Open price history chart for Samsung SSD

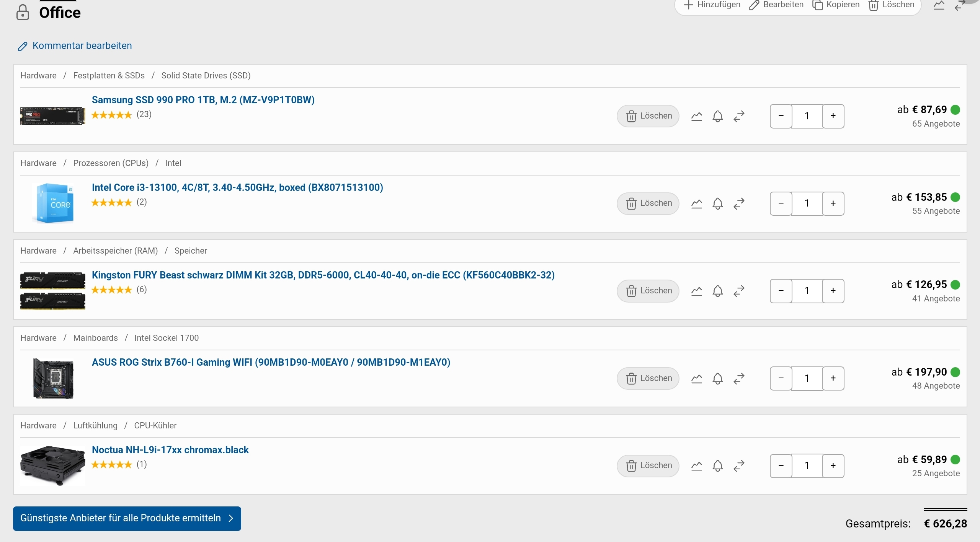(x=697, y=116)
